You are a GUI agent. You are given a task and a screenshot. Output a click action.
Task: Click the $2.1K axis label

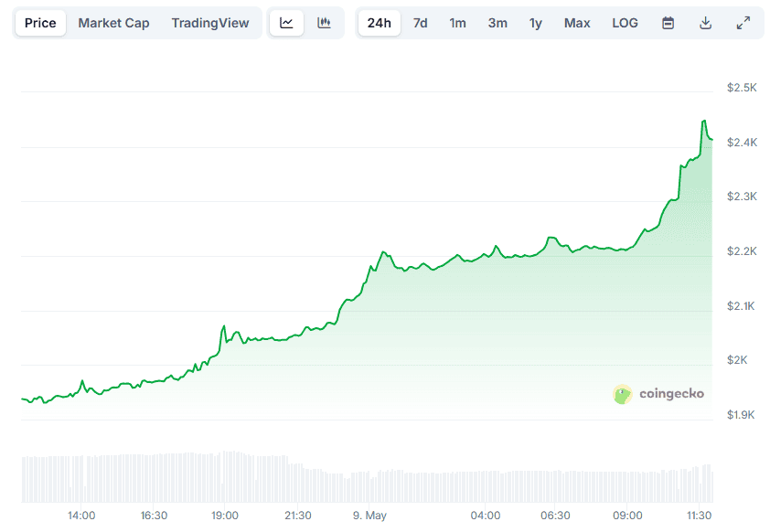(x=741, y=306)
